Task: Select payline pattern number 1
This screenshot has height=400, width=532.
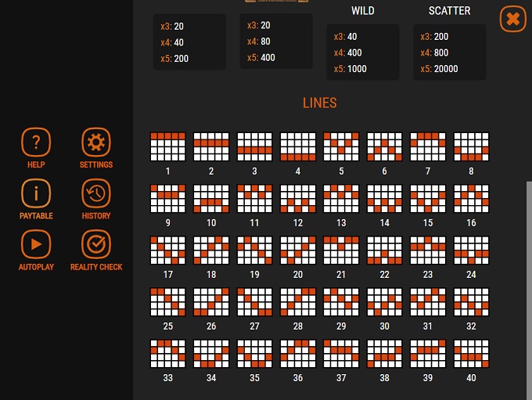Action: coord(167,146)
